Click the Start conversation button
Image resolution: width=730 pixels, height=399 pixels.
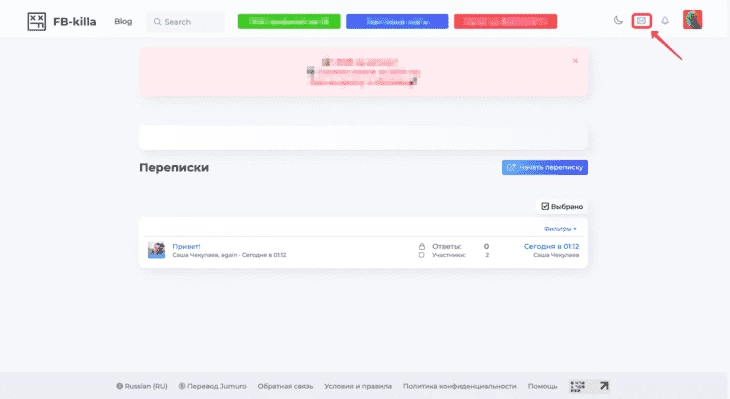pyautogui.click(x=545, y=168)
